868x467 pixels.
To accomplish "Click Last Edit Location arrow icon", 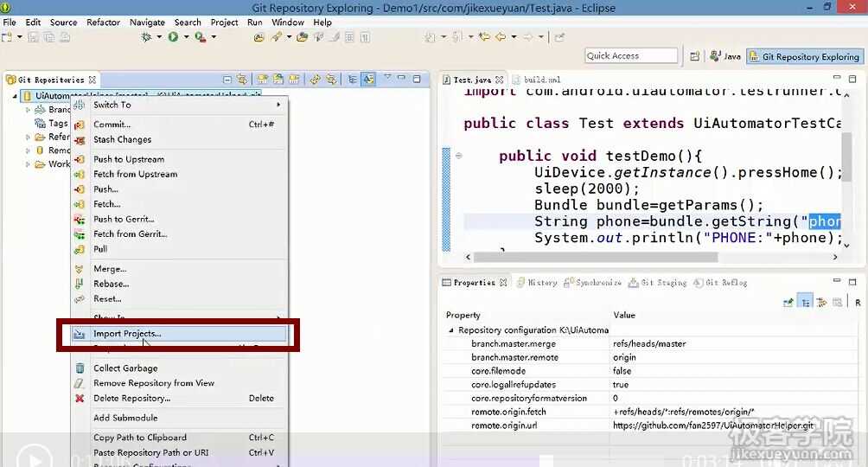I will [484, 37].
